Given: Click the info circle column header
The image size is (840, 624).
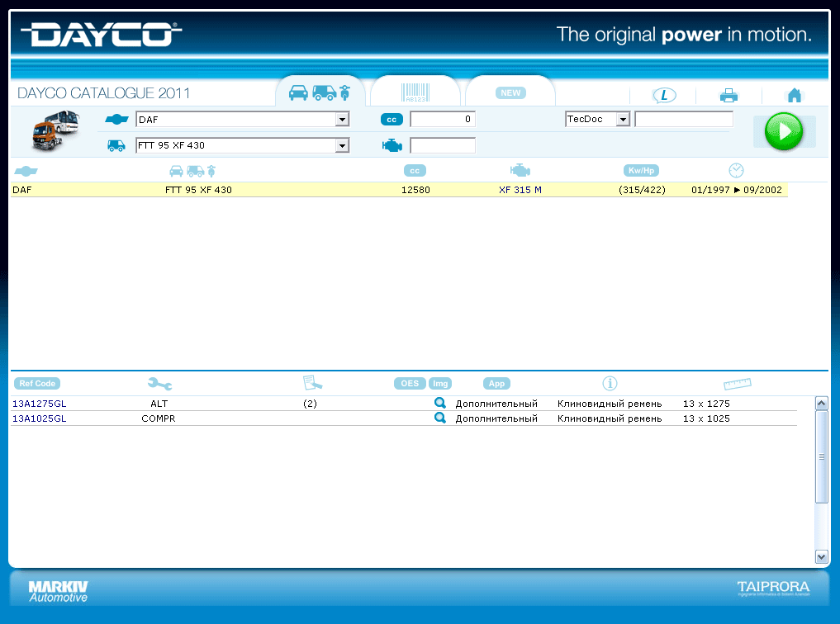Looking at the screenshot, I should click(610, 383).
